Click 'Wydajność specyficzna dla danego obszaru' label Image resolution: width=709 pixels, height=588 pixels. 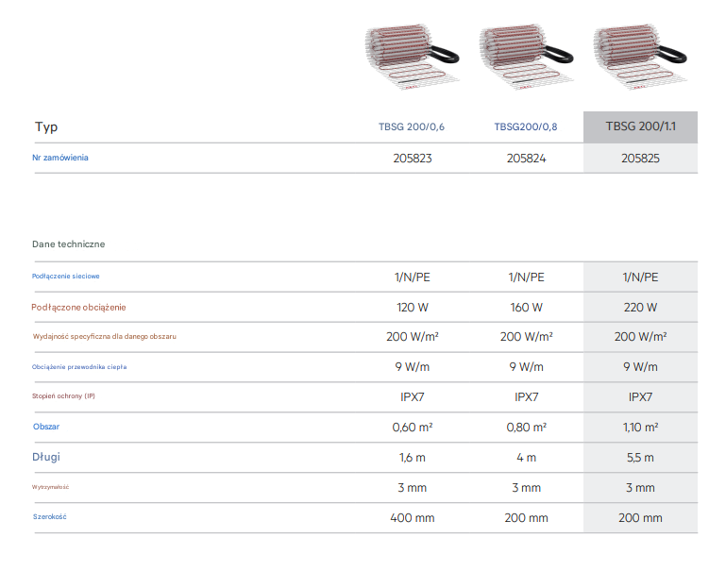pyautogui.click(x=105, y=337)
